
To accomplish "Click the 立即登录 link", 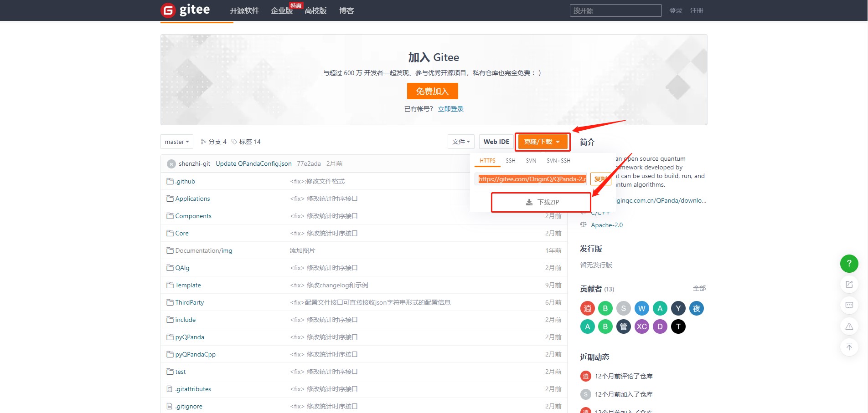I will coord(451,109).
